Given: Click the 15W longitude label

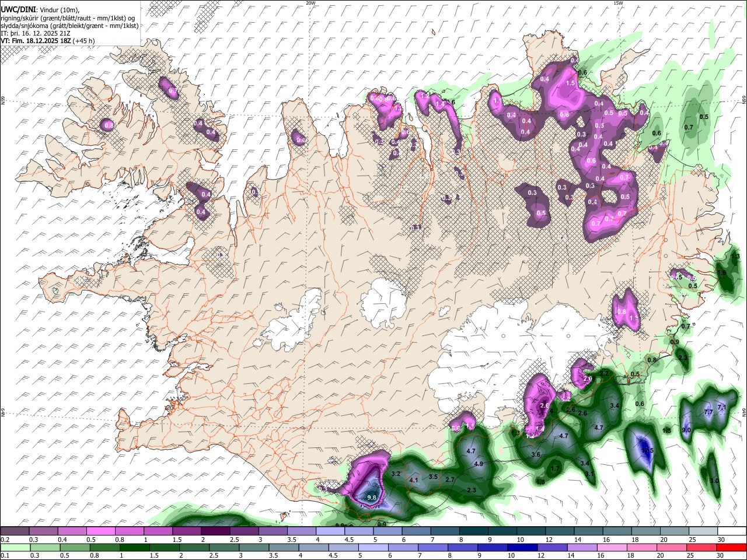Looking at the screenshot, I should tap(618, 3).
